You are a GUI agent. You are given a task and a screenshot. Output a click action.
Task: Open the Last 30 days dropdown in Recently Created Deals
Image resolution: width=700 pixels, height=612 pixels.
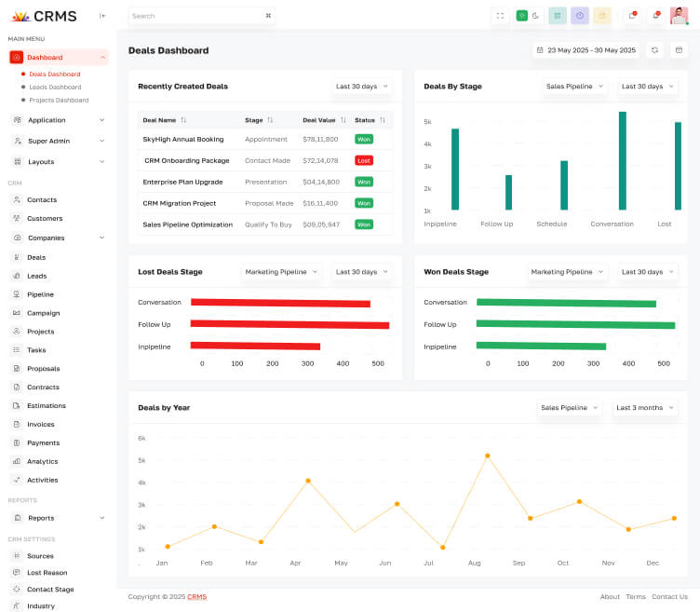[361, 87]
